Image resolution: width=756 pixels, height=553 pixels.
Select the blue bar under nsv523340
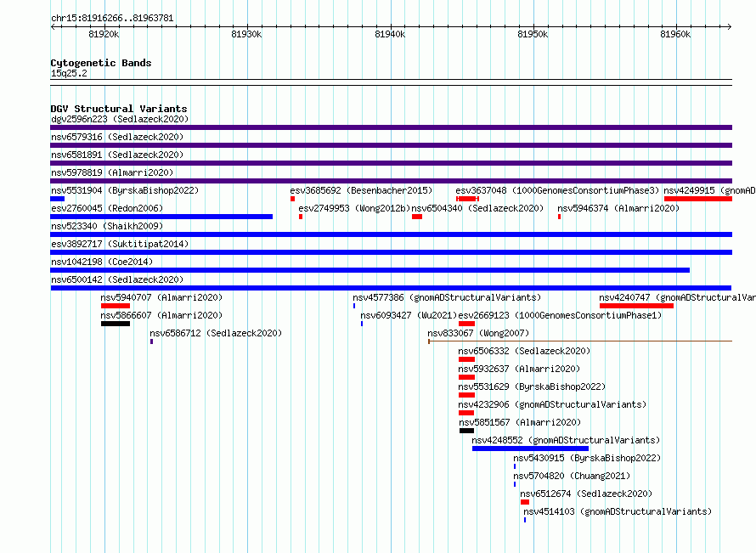point(391,234)
